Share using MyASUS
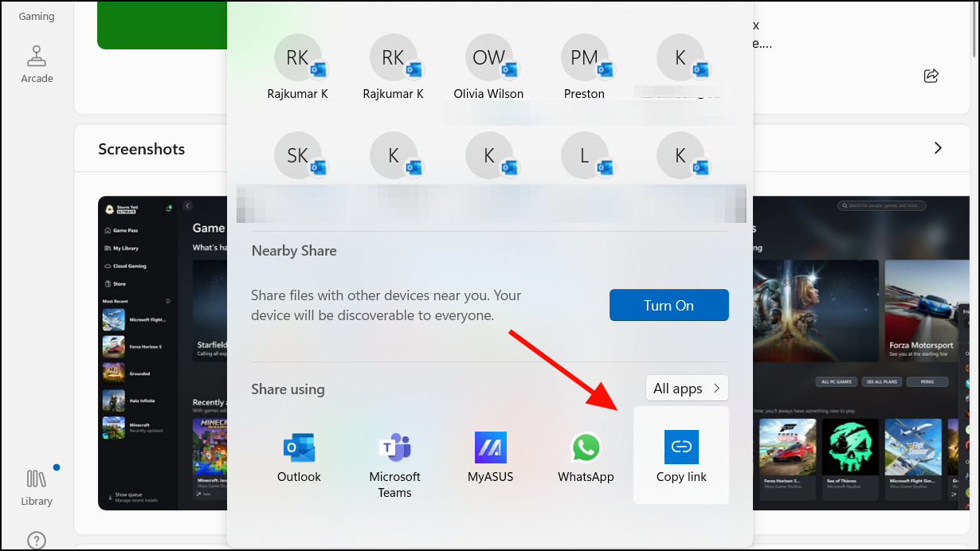Screen dimensions: 980x551 [490, 458]
